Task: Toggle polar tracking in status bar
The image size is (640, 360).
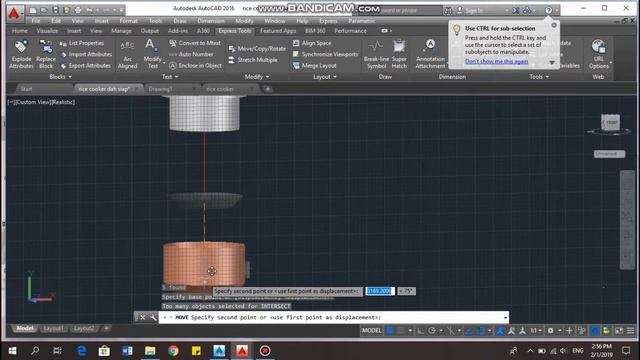Action: (x=432, y=331)
